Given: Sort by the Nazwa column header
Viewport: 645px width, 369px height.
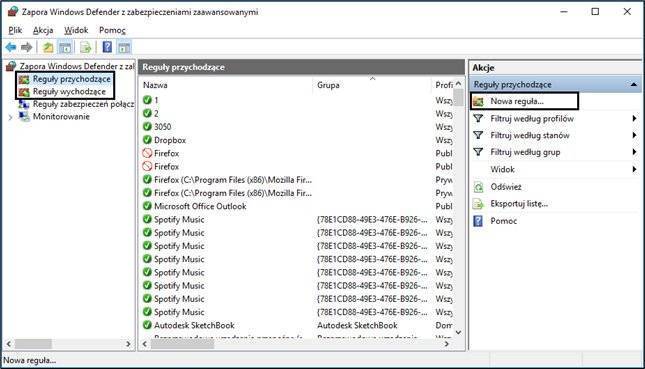Looking at the screenshot, I should click(x=155, y=85).
